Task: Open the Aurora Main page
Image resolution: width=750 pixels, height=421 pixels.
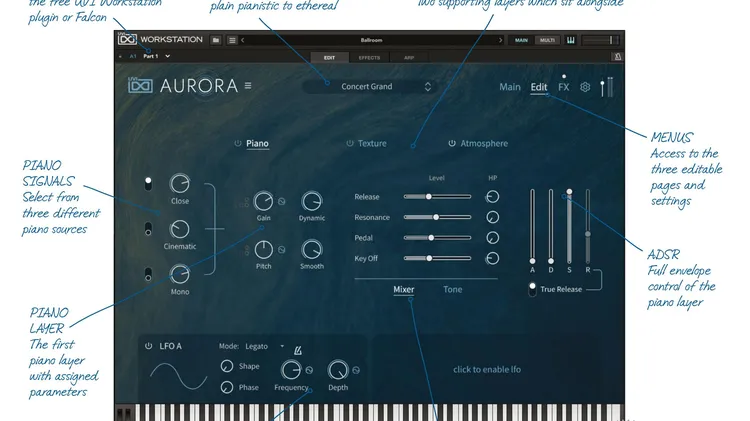Action: pos(510,87)
